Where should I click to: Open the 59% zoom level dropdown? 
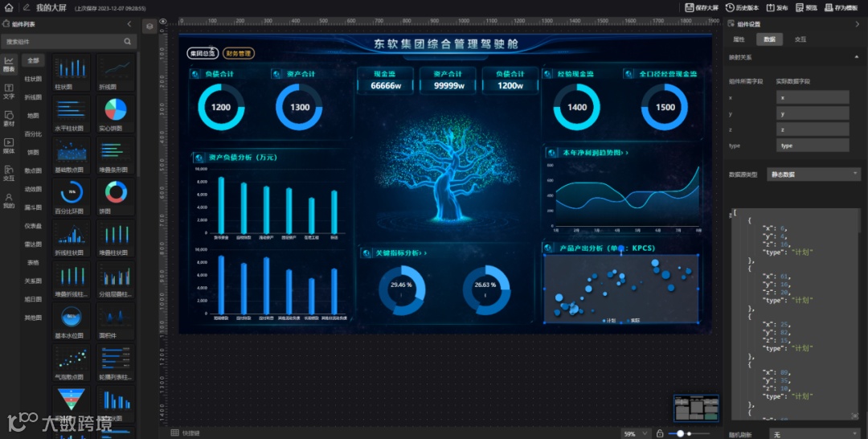636,433
